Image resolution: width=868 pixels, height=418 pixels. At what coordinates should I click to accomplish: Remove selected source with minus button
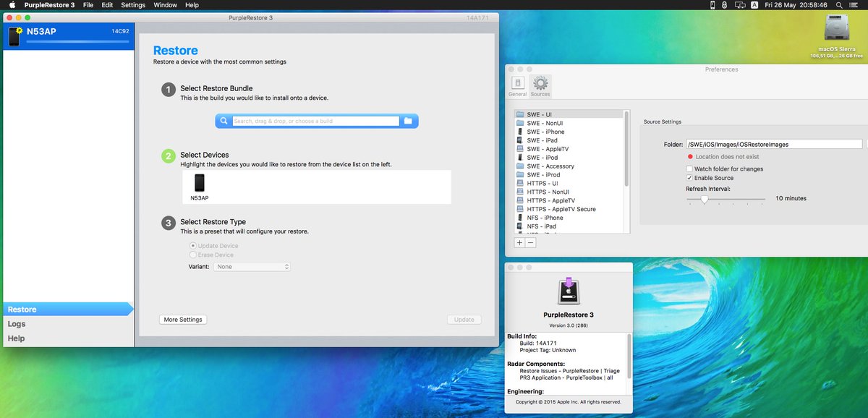click(x=530, y=243)
